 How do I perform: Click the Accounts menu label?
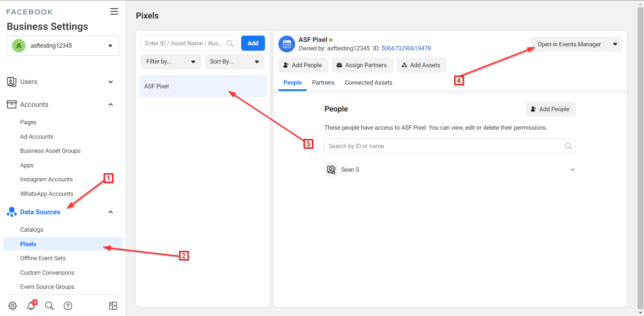pos(34,104)
